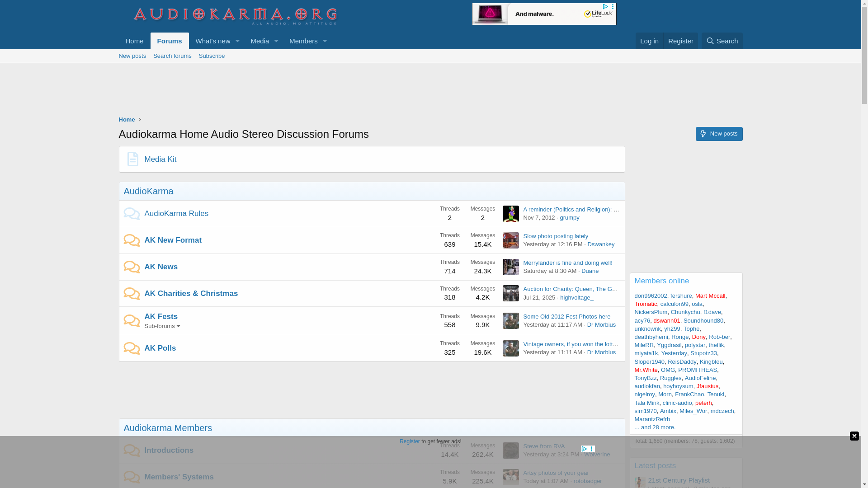
Task: Click the AK Charities & Christmas forum icon
Action: pyautogui.click(x=132, y=294)
